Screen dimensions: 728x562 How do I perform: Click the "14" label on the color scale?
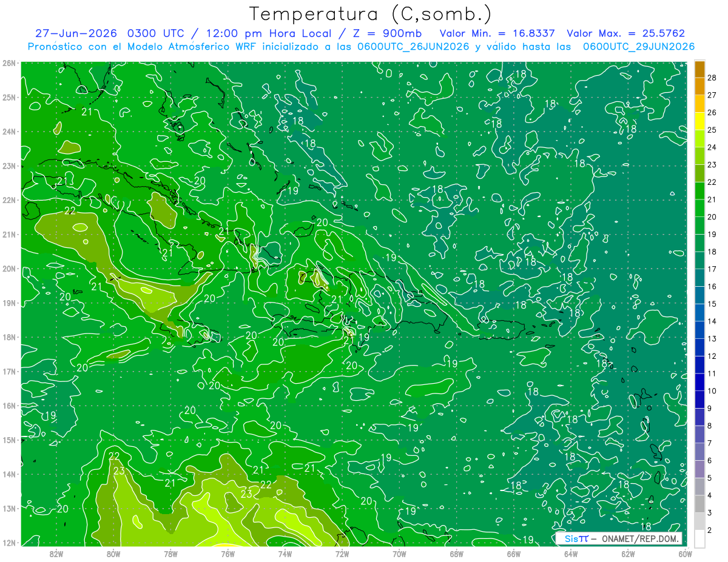pyautogui.click(x=712, y=321)
